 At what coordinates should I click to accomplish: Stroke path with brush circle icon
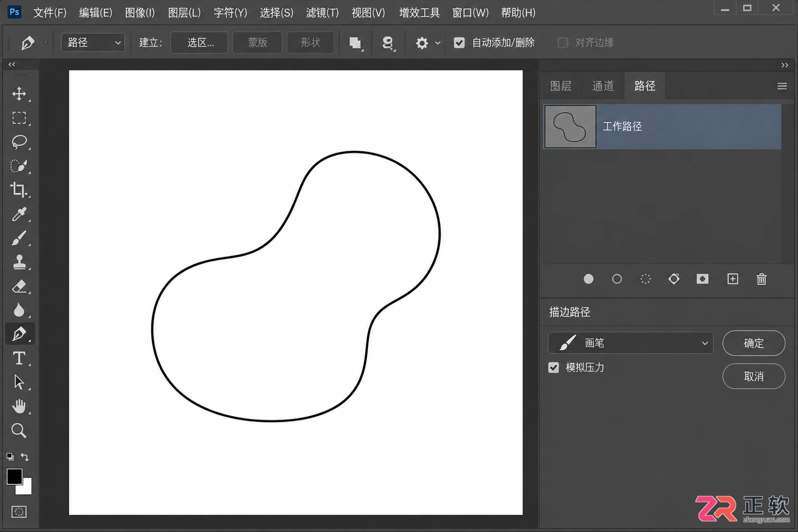[617, 279]
